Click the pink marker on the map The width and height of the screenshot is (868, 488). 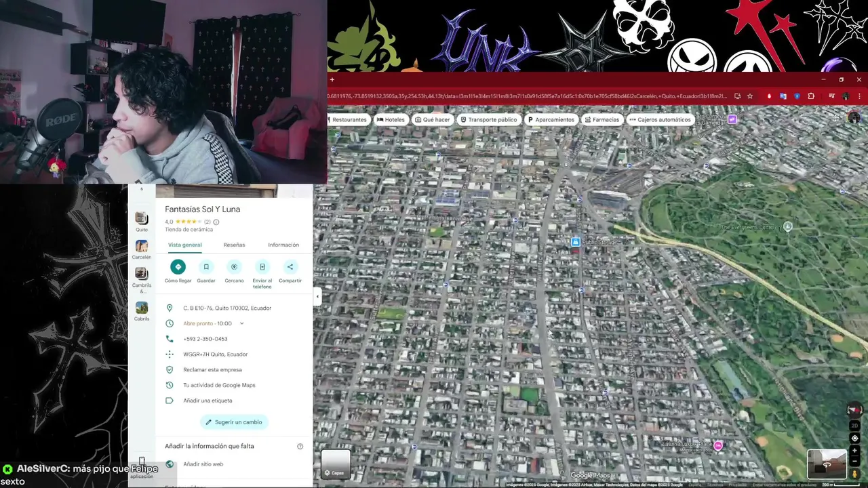point(717,445)
